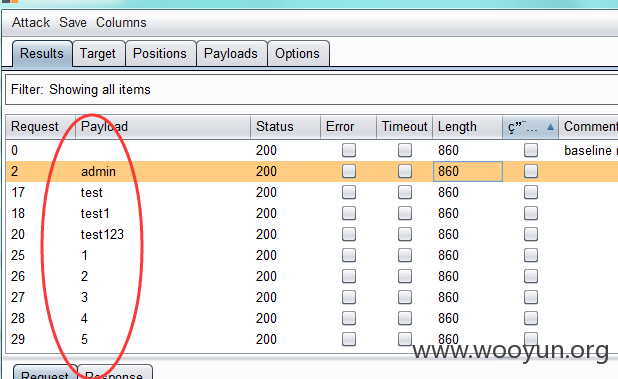This screenshot has width=618, height=379.
Task: Click the highlighted Length 860 cell in admin row
Action: click(x=468, y=171)
